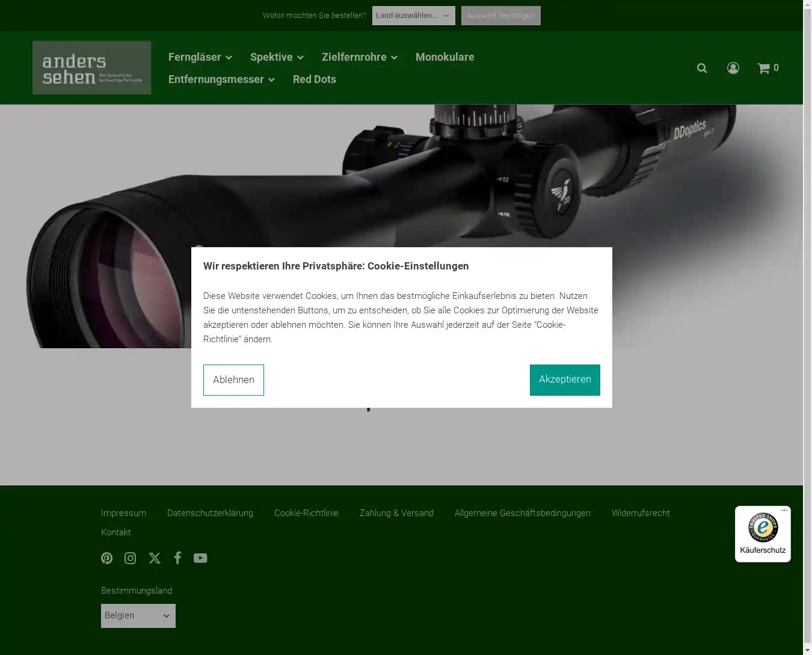Visit the Pinterest profile icon

click(107, 558)
